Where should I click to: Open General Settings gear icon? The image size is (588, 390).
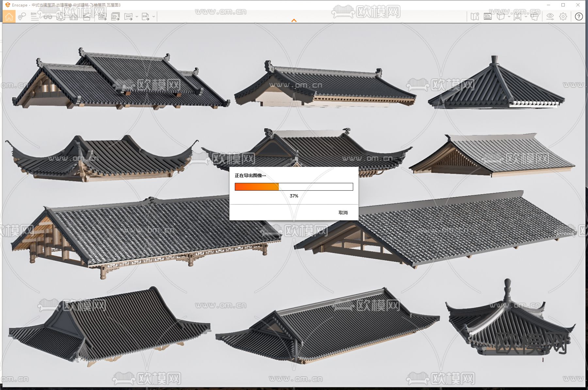tap(563, 17)
